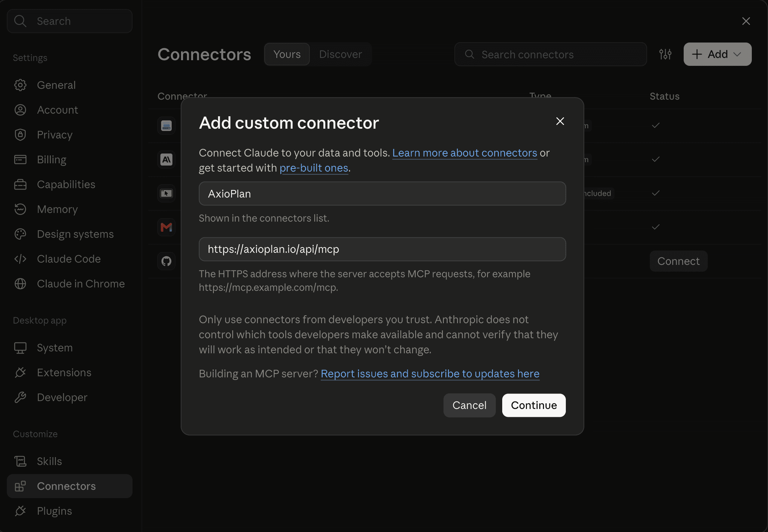Image resolution: width=768 pixels, height=532 pixels.
Task: Click the MCP server URL field
Action: point(382,249)
